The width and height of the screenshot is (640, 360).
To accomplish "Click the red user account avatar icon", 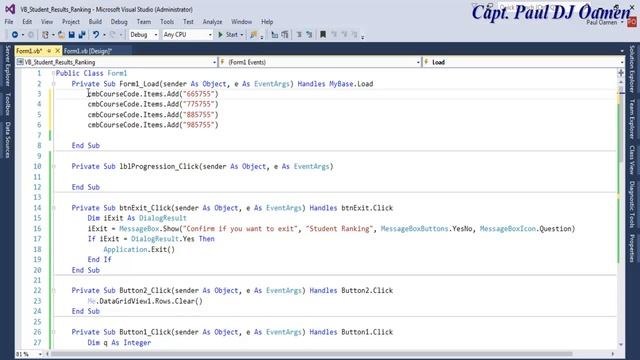I will click(x=632, y=22).
